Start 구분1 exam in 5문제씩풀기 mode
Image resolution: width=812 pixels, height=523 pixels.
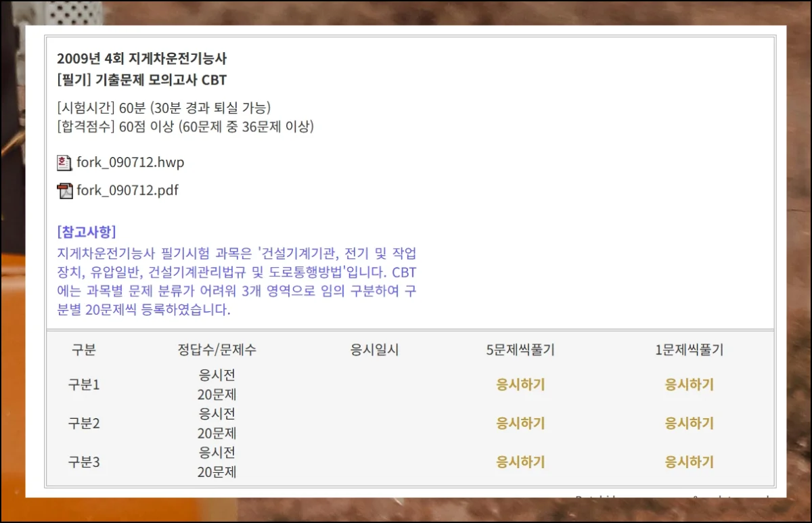[x=520, y=385]
